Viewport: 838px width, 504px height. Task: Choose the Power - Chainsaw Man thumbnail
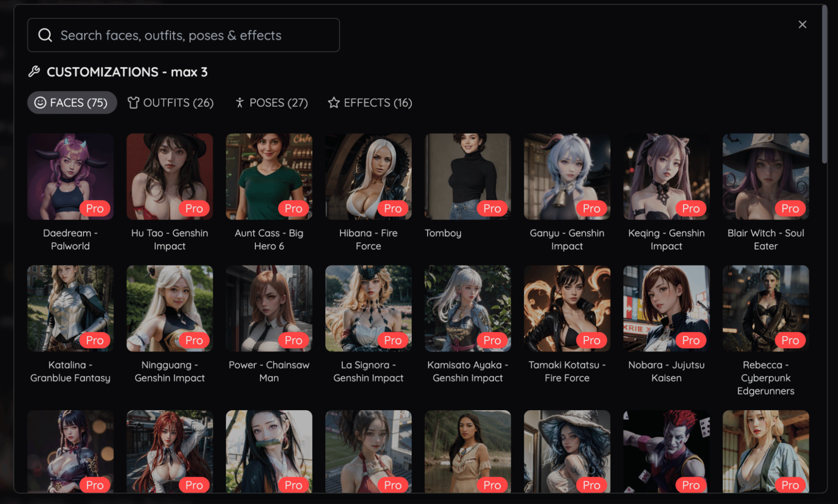(x=269, y=309)
